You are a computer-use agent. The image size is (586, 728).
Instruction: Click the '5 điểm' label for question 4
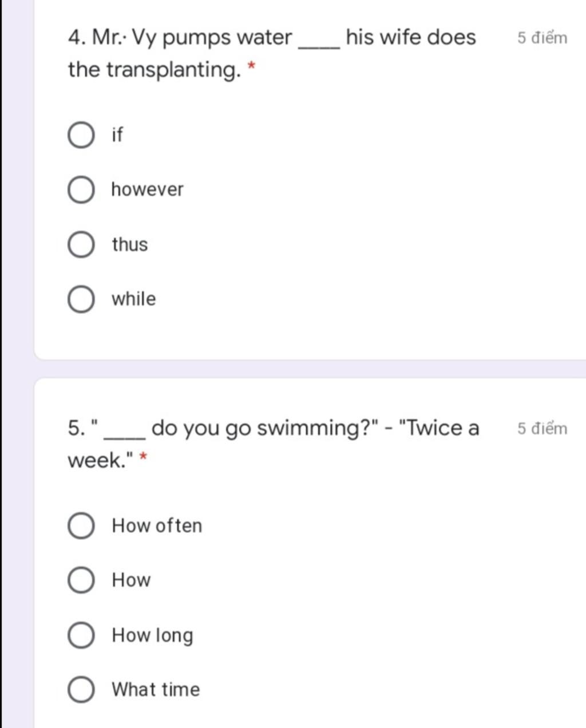(543, 38)
